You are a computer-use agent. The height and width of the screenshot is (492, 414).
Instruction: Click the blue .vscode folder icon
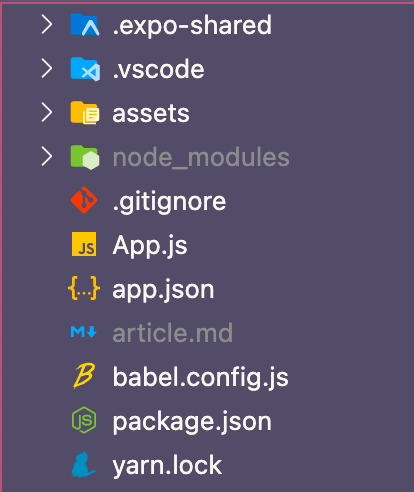pyautogui.click(x=85, y=69)
